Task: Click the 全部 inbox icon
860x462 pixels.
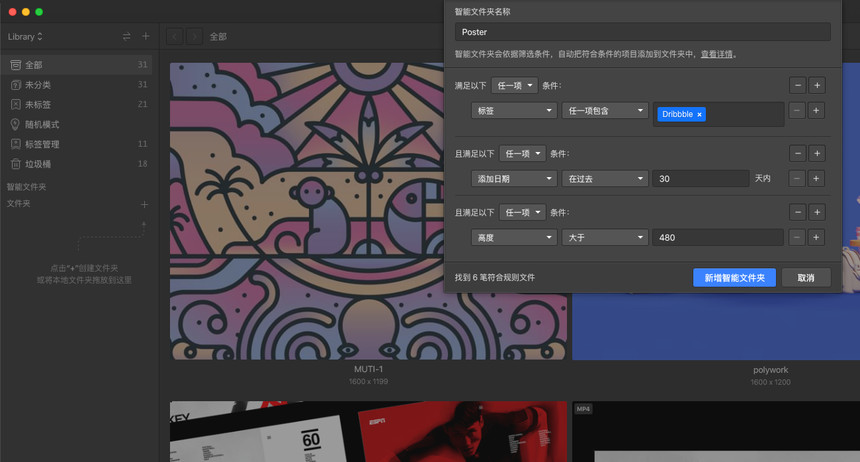Action: (x=16, y=65)
